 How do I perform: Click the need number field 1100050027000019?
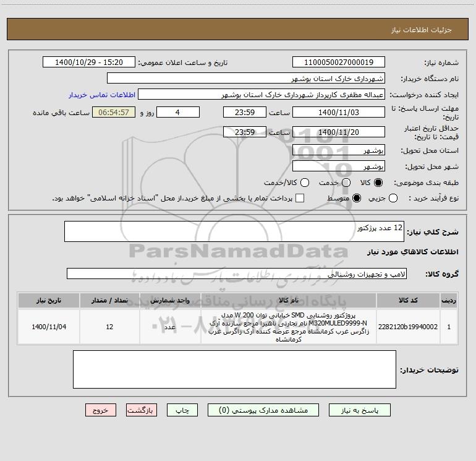pyautogui.click(x=339, y=62)
